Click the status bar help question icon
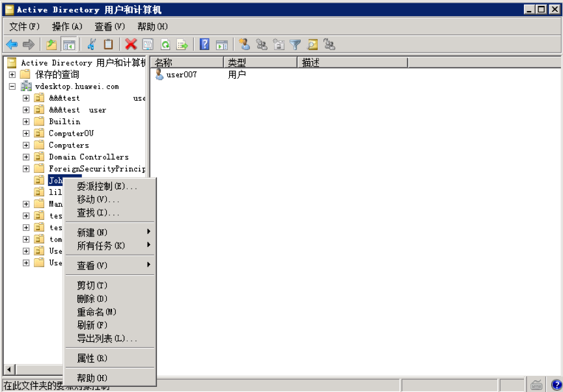 pos(556,385)
